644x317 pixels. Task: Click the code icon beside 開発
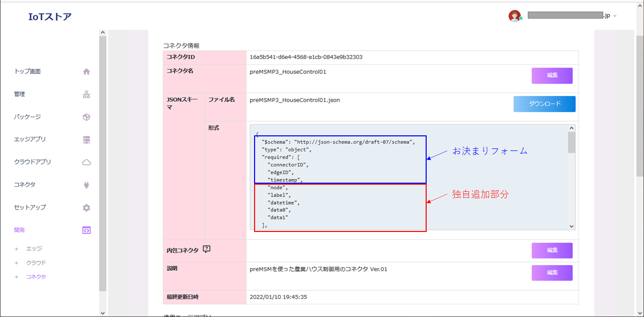point(86,230)
